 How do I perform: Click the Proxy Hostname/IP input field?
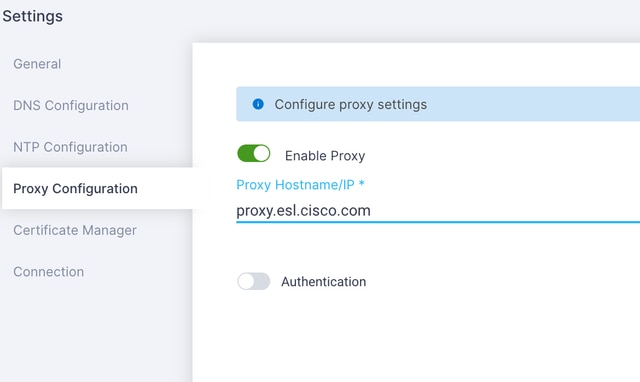(x=438, y=211)
